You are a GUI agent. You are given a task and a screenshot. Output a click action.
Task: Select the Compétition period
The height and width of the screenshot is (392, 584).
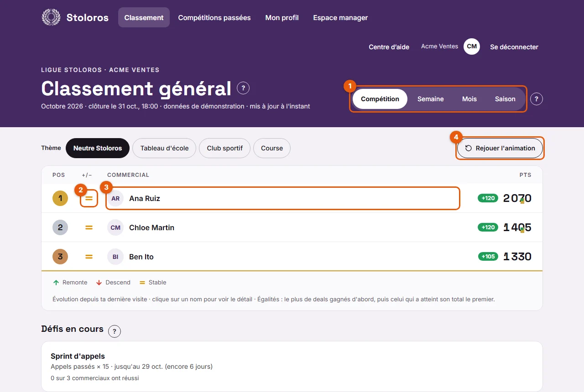point(380,99)
